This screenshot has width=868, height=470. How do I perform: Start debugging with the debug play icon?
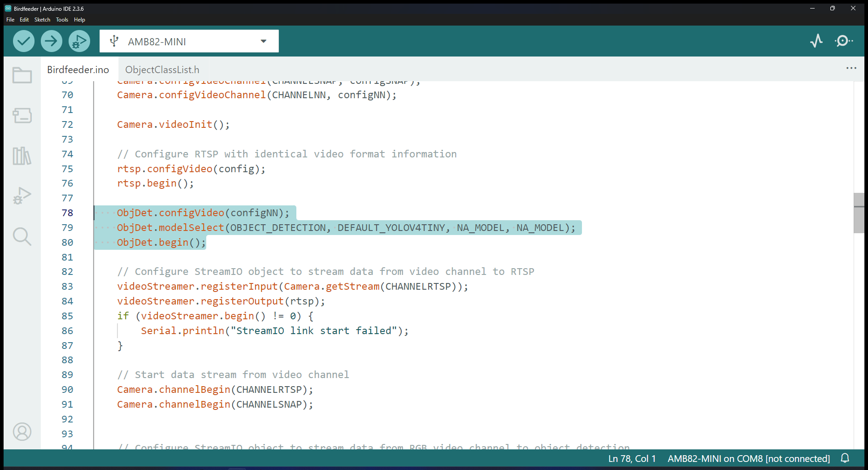[79, 41]
